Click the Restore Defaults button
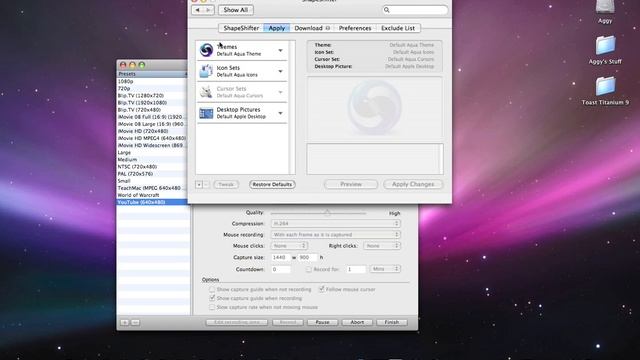This screenshot has width=640, height=360. click(x=272, y=184)
